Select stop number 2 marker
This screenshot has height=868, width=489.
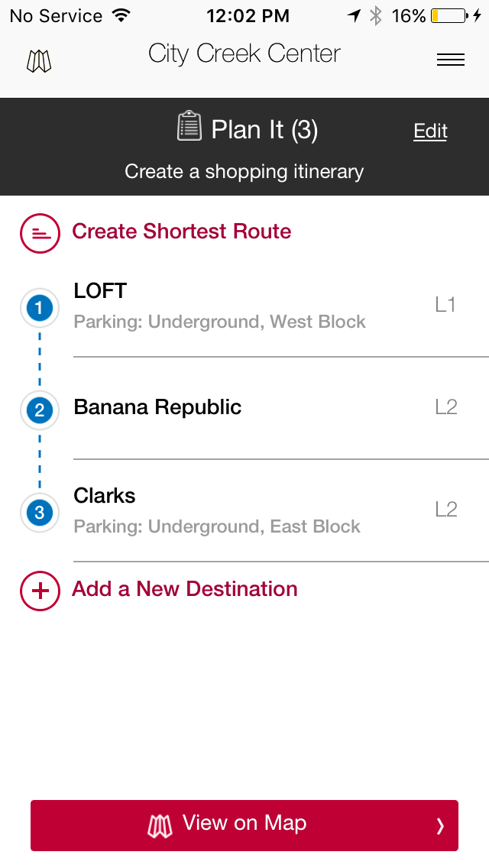tap(39, 410)
